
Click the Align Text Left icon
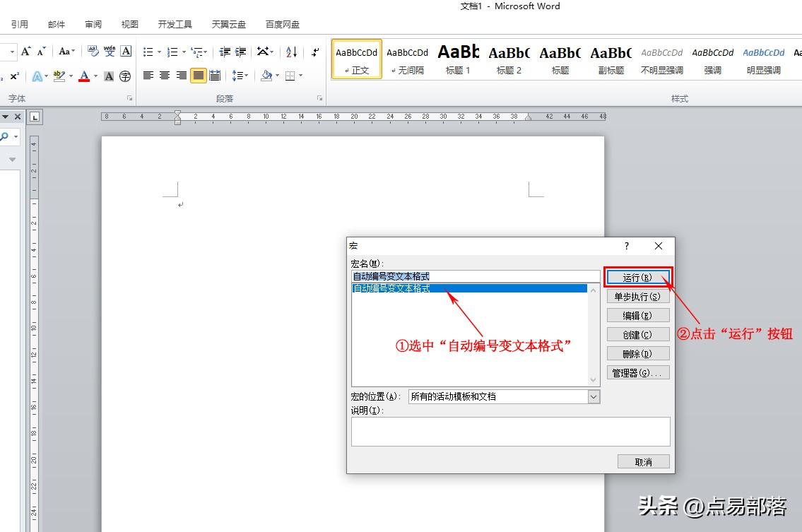tap(148, 76)
